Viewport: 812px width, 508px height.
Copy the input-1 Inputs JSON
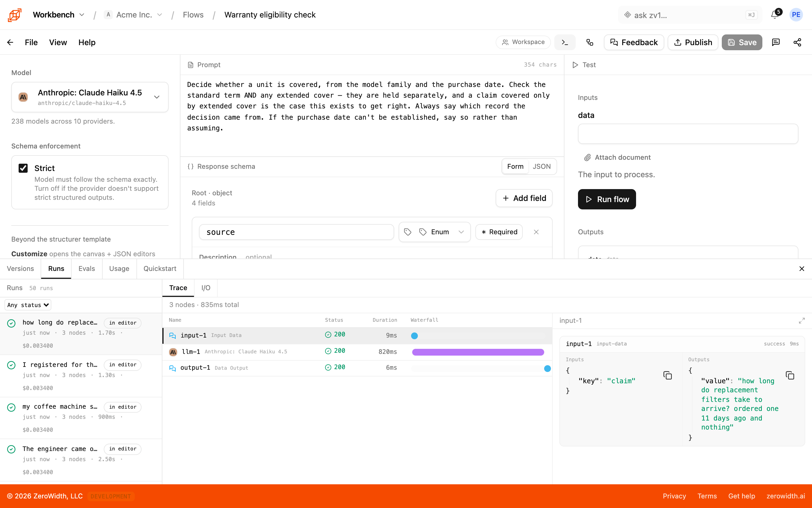click(x=668, y=375)
